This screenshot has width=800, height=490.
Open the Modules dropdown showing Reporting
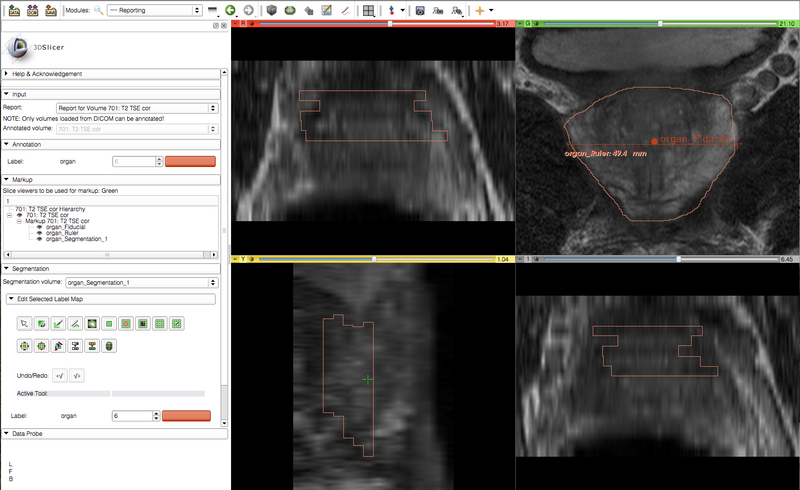154,9
